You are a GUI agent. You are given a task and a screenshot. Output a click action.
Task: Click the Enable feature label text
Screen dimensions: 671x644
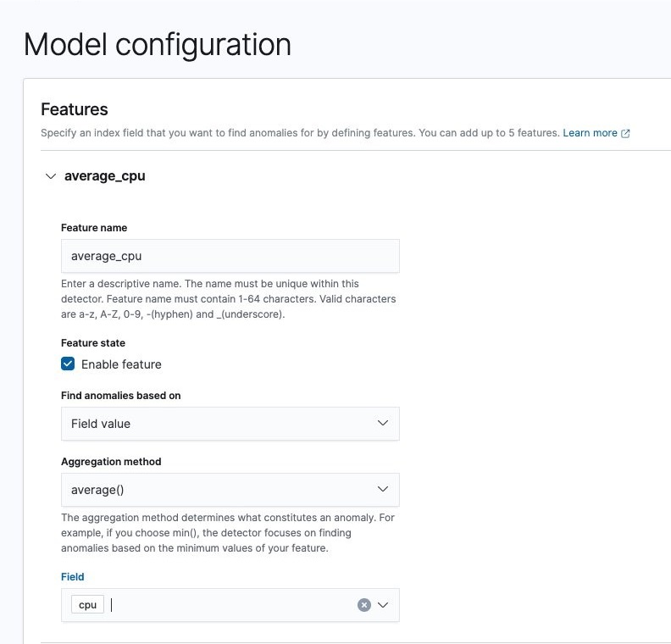(121, 364)
